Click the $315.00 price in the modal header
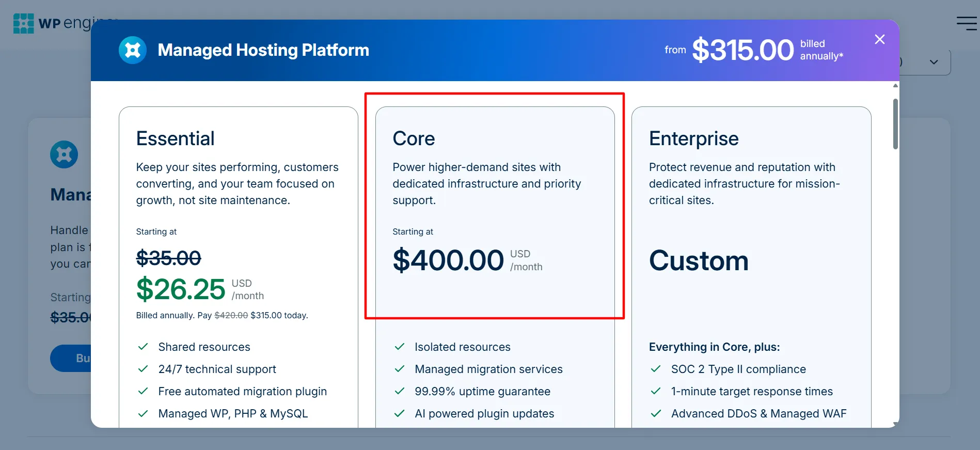The image size is (980, 450). click(x=742, y=50)
